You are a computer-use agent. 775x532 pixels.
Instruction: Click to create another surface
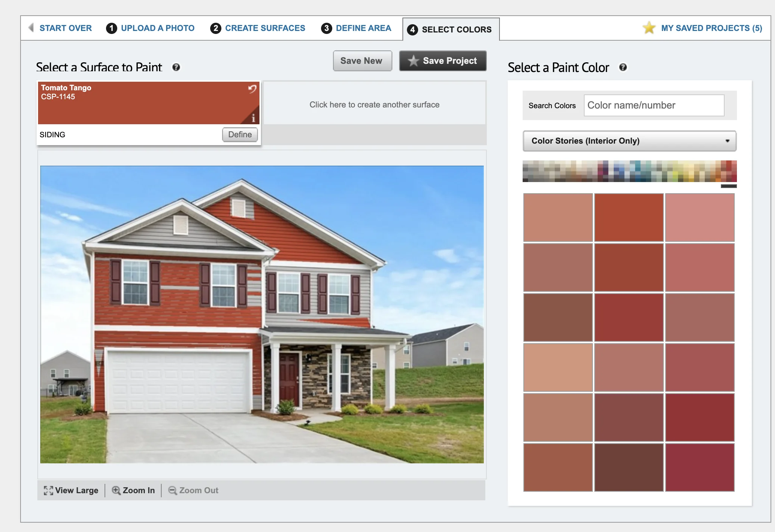(374, 104)
